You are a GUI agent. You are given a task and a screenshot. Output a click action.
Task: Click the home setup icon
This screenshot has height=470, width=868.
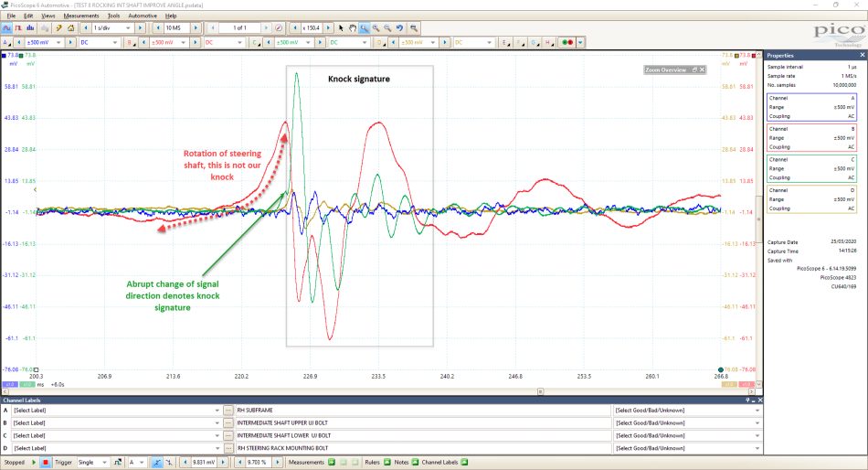[x=70, y=27]
